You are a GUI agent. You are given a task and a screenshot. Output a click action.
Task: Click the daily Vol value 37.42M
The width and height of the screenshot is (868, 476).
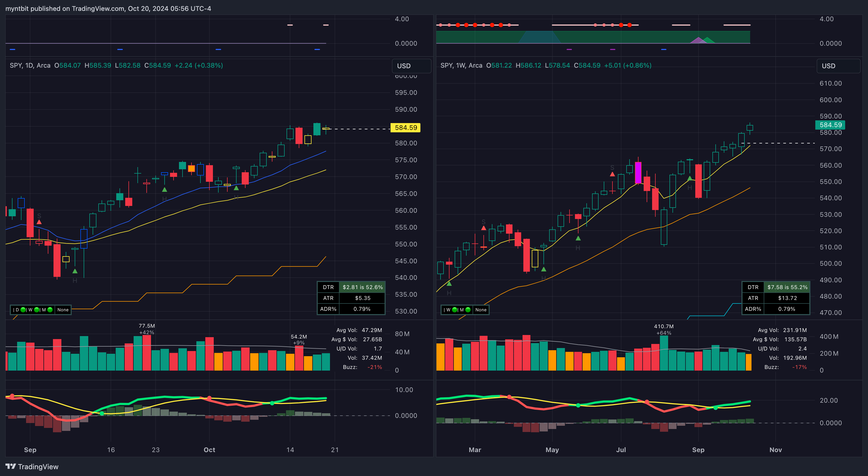click(x=372, y=358)
